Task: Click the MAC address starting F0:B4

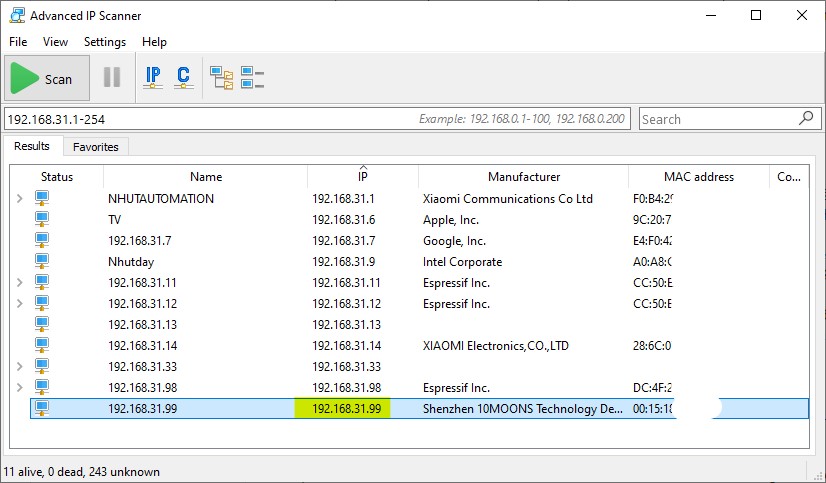Action: pos(652,199)
